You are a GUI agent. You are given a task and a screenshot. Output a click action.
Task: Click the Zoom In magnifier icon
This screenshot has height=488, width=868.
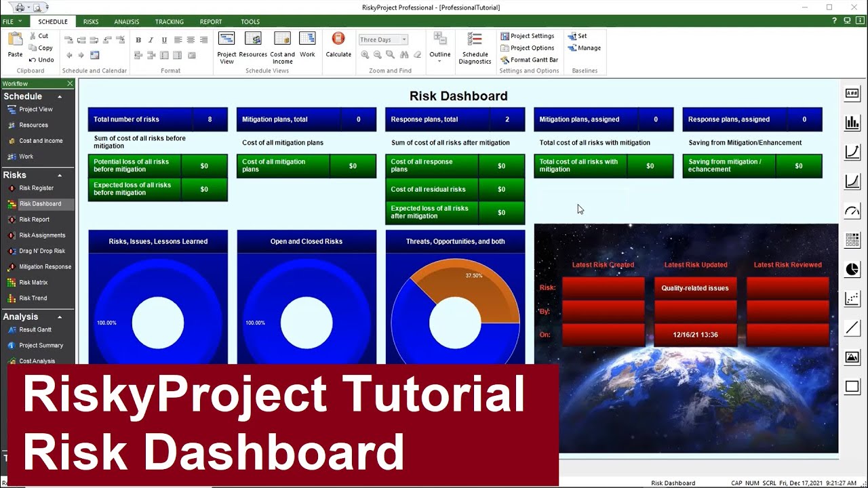click(x=365, y=55)
